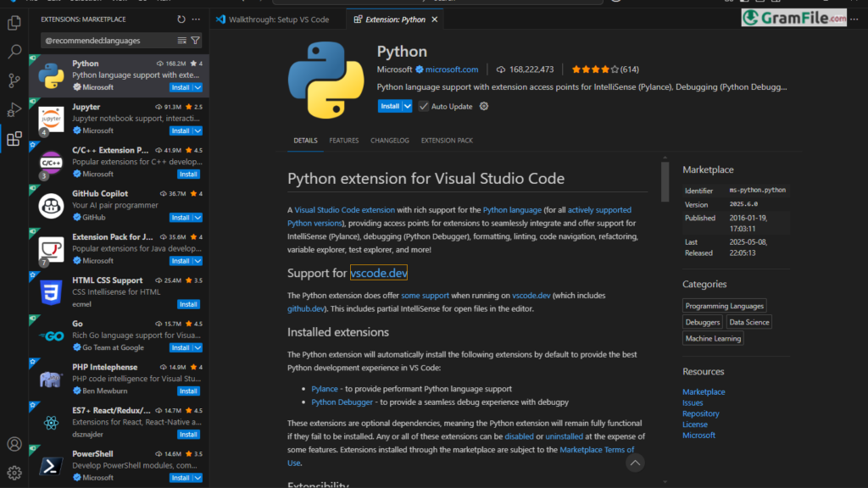The height and width of the screenshot is (488, 868).
Task: Expand Install dropdown for Extension Pack for Java
Action: (198, 261)
